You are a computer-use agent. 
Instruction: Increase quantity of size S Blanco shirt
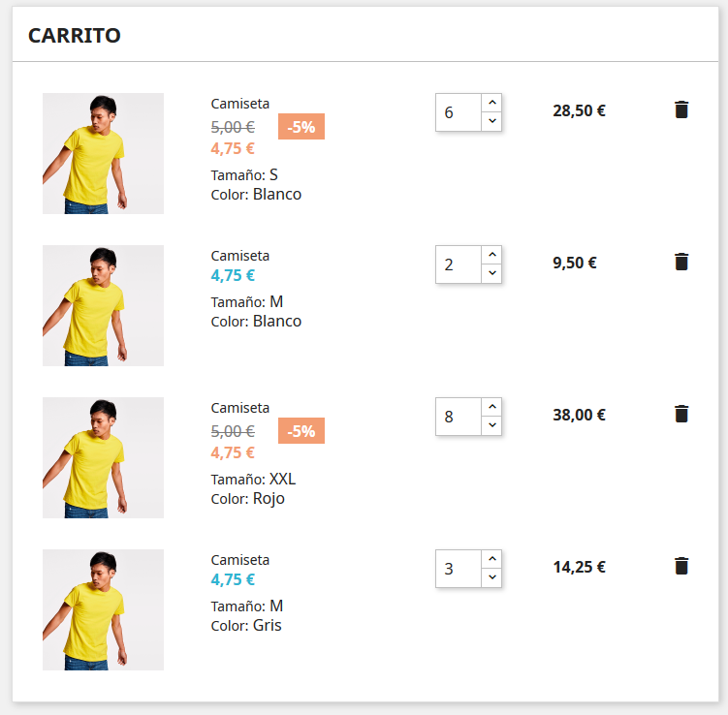tap(492, 103)
